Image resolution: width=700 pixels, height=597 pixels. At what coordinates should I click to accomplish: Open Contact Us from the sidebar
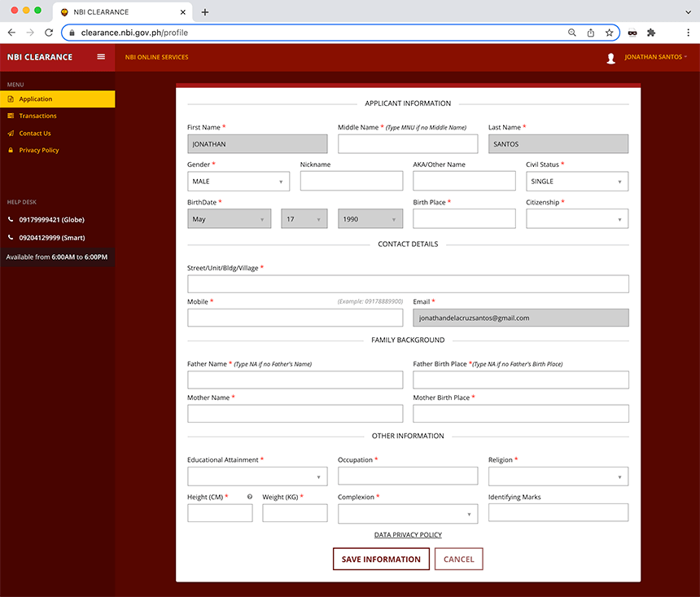pos(58,133)
